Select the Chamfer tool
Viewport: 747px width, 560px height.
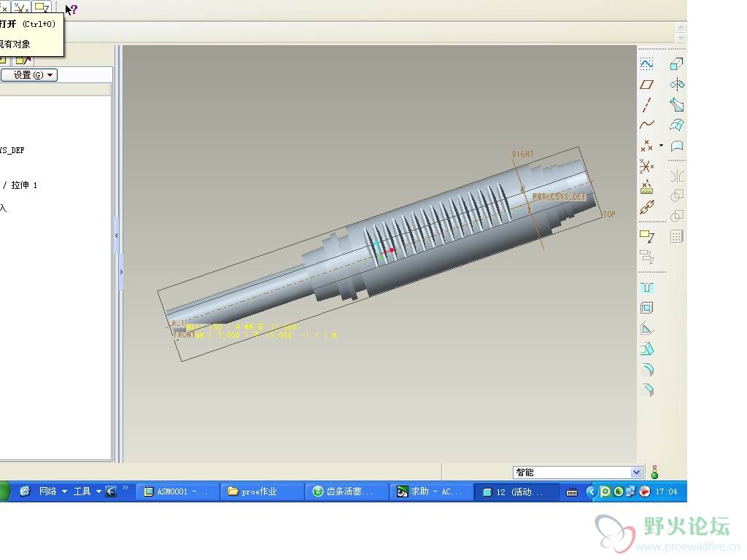pos(648,389)
